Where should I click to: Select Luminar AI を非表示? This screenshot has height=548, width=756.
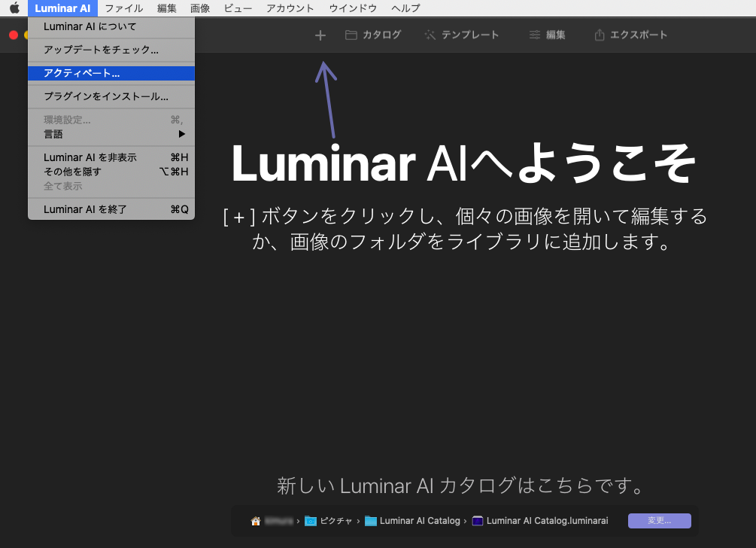click(x=111, y=158)
